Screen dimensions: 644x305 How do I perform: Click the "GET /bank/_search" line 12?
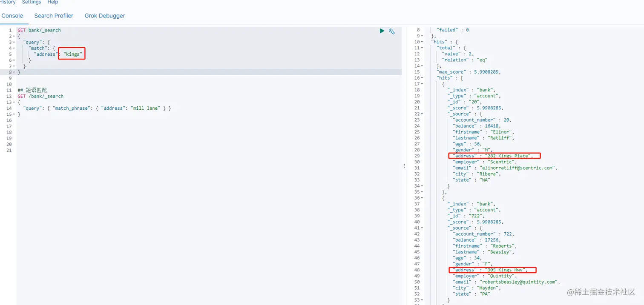coord(40,96)
